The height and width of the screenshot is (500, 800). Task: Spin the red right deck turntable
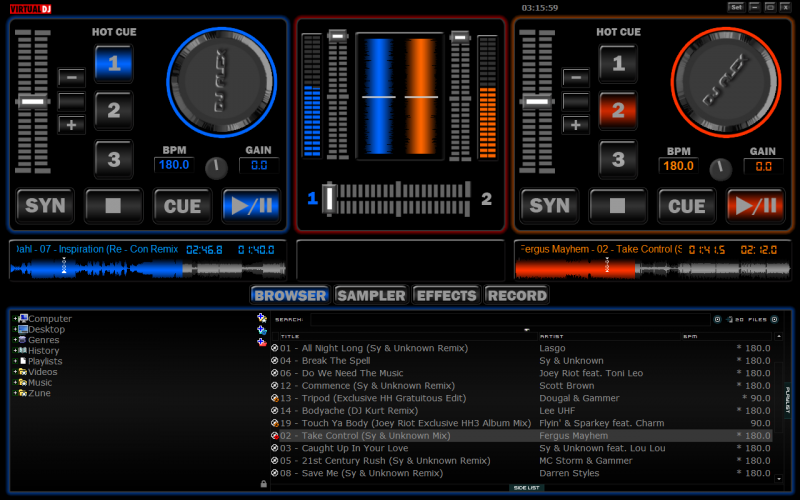tap(726, 82)
